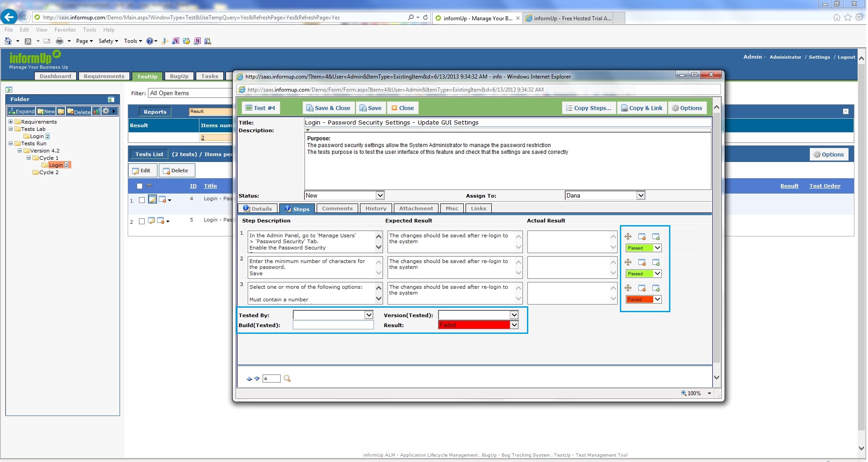Click the edit icon in test row 2
This screenshot has width=868, height=462.
pyautogui.click(x=152, y=221)
